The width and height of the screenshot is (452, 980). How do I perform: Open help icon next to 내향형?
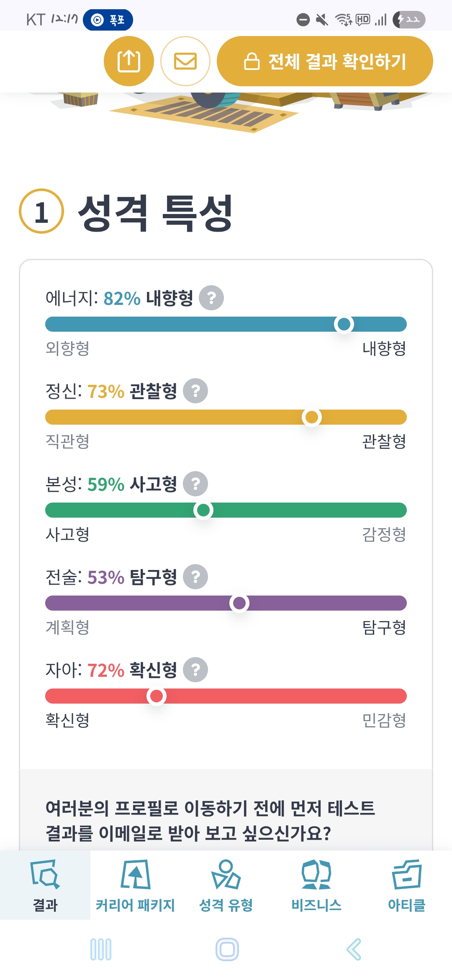click(x=211, y=298)
